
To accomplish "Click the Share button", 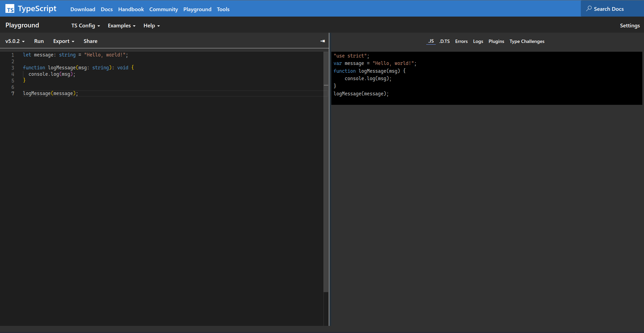I will 91,41.
